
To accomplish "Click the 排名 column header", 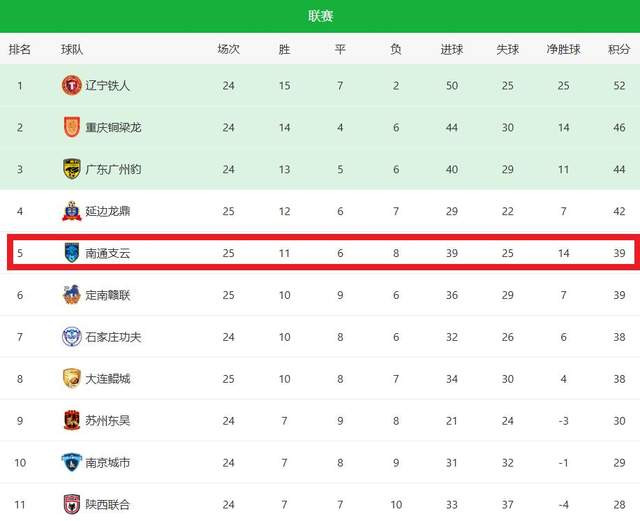I will pyautogui.click(x=20, y=49).
